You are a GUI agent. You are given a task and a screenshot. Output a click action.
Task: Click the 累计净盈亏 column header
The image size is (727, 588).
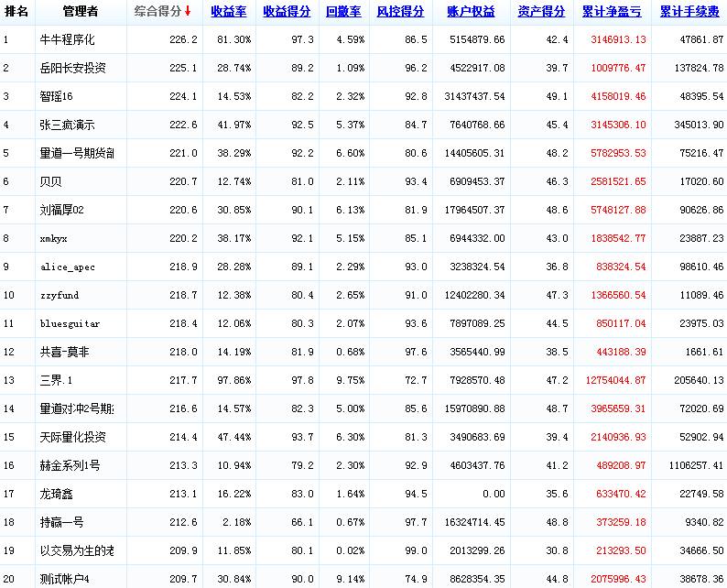pyautogui.click(x=613, y=12)
